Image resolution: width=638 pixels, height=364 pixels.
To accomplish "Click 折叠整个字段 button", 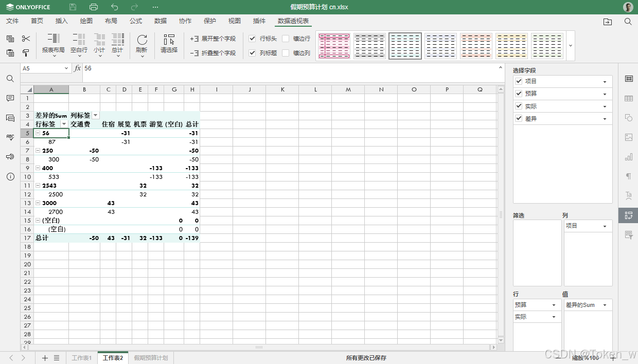I will (213, 53).
